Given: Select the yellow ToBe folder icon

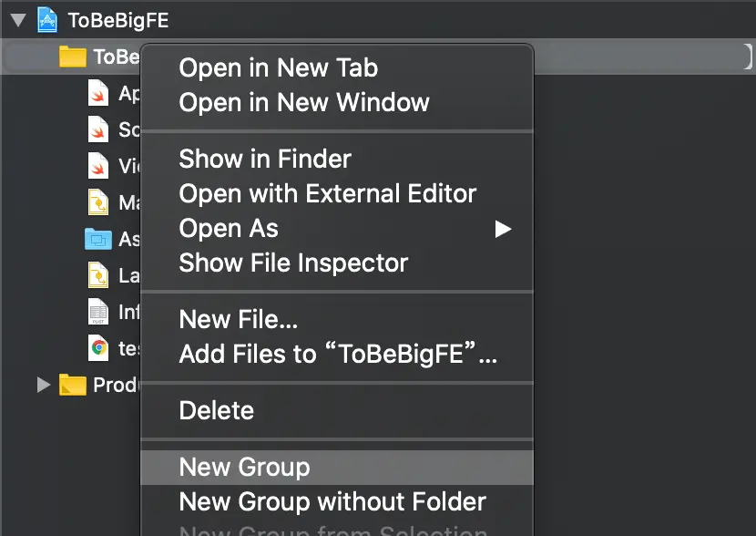Looking at the screenshot, I should pos(72,57).
